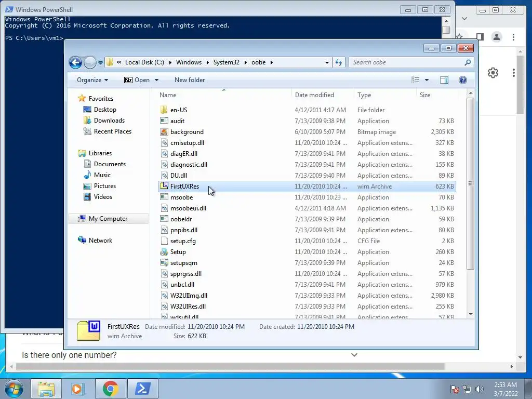The width and height of the screenshot is (532, 399).
Task: Click Windows breadcrumb in address bar
Action: tap(189, 62)
